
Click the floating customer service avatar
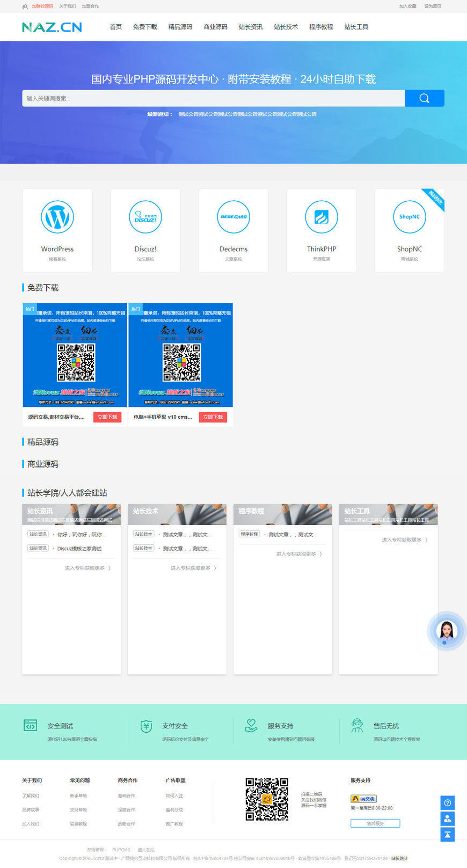(447, 631)
